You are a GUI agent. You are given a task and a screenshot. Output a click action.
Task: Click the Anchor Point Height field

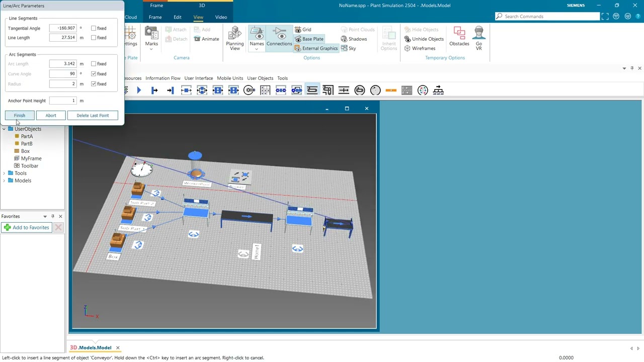pyautogui.click(x=63, y=101)
